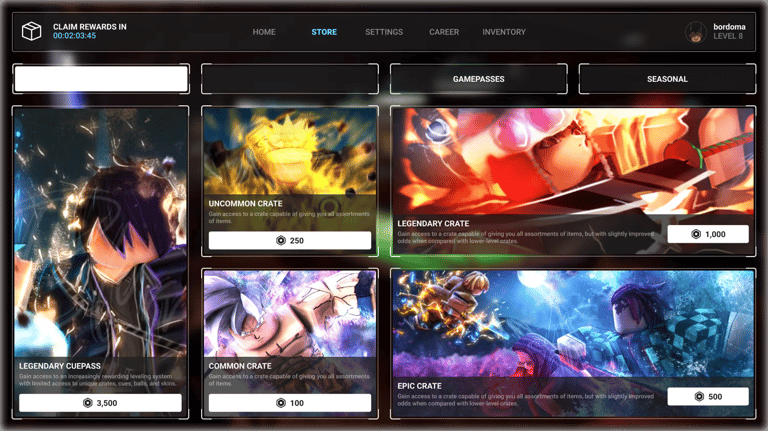
Task: Buy Uncommon Crate for 250
Action: tap(290, 240)
